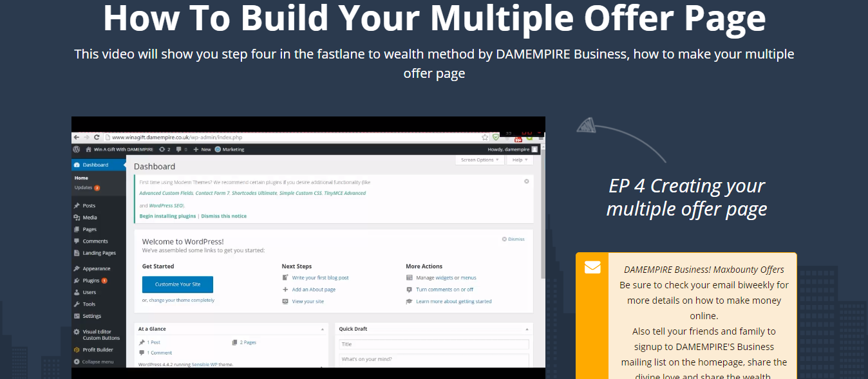
Task: Collapse the Quick Draft widget
Action: click(x=527, y=329)
